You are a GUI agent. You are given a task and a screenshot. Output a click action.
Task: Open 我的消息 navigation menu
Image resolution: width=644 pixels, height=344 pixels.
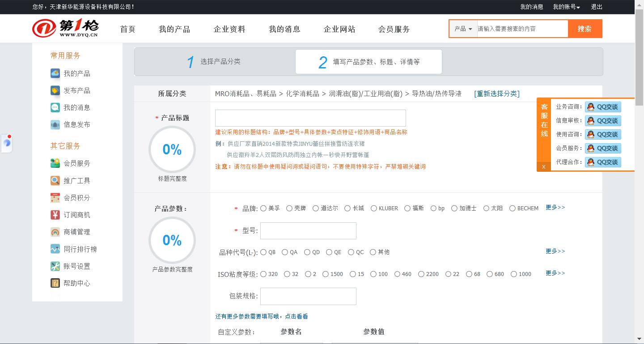[x=284, y=29]
